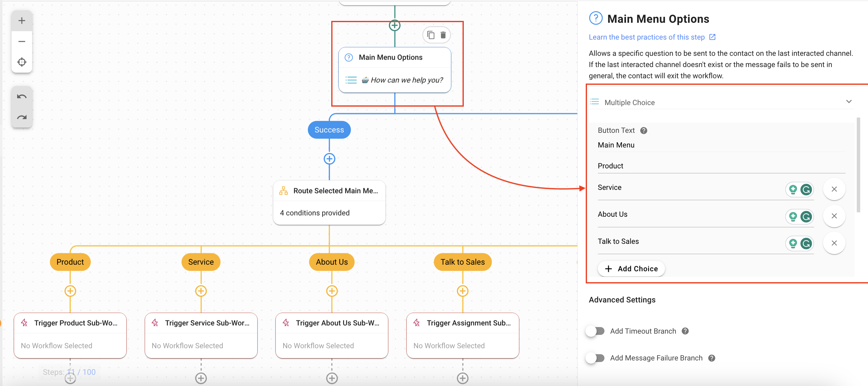Select the Talk to Sales branch label
The height and width of the screenshot is (386, 868).
pos(462,262)
